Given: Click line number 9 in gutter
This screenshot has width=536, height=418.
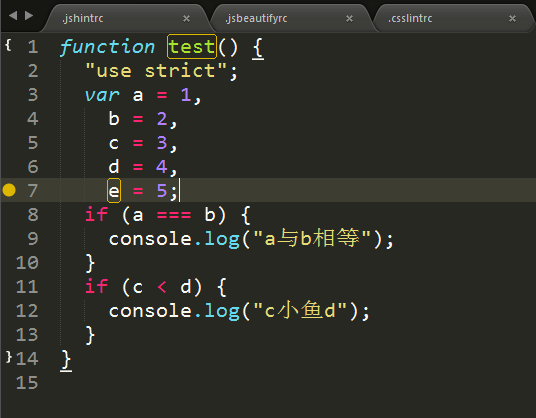Looking at the screenshot, I should click(x=33, y=239).
